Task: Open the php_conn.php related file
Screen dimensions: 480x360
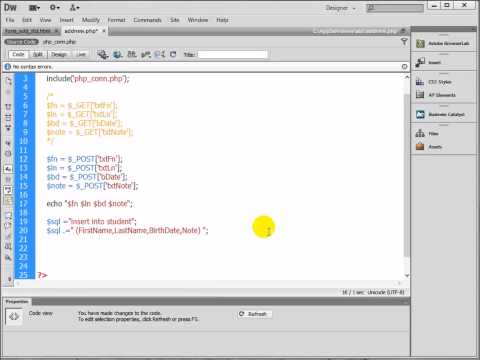Action: coord(59,42)
